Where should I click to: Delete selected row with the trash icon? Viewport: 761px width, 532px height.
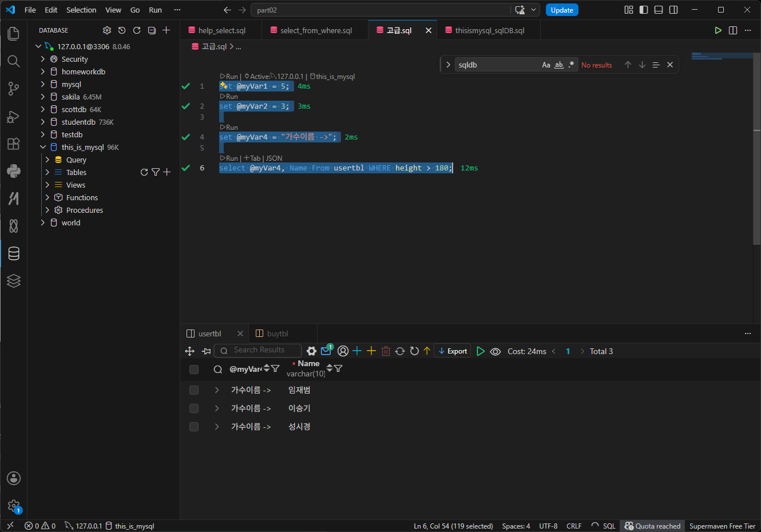(386, 351)
